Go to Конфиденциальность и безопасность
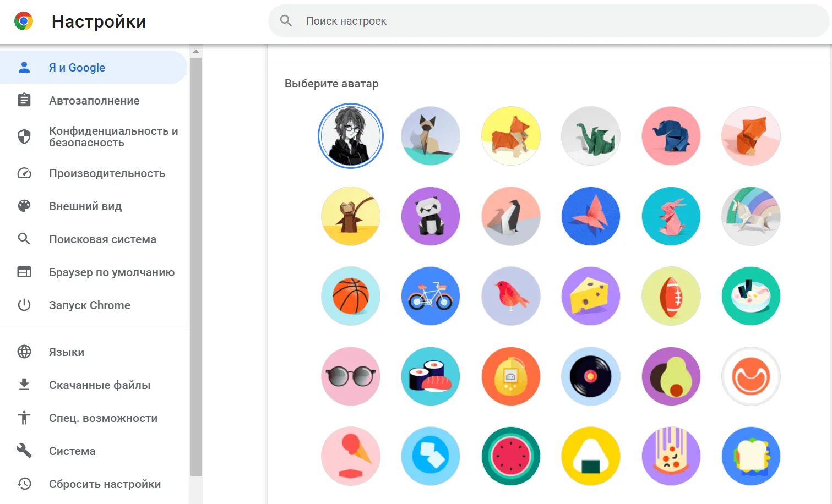Viewport: 832px width, 504px height. pyautogui.click(x=94, y=136)
